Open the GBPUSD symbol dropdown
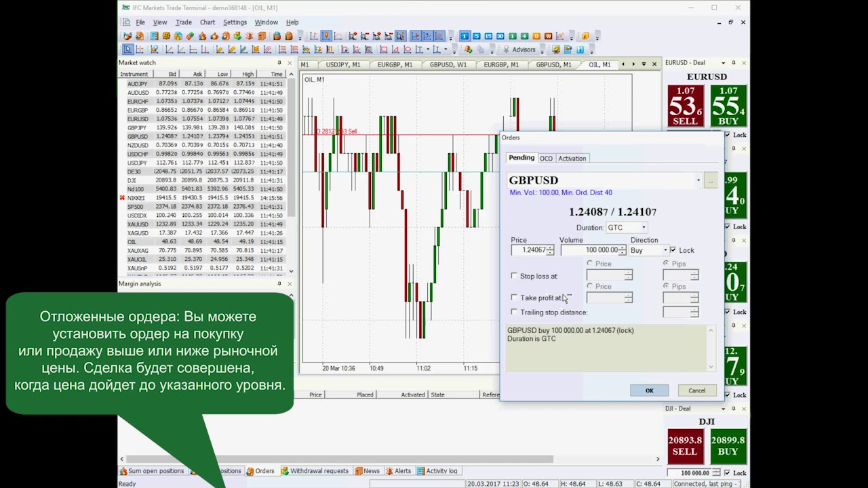868x488 pixels. tap(698, 180)
